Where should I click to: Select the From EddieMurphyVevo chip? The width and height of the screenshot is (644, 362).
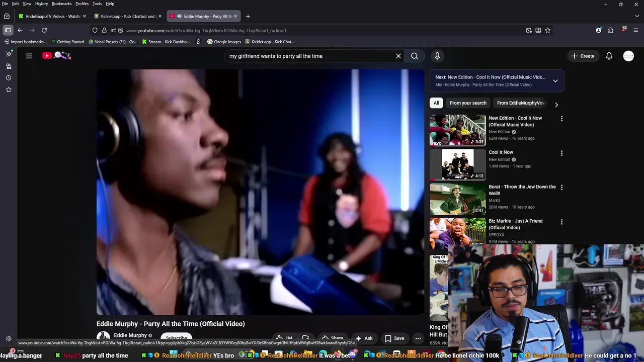(x=521, y=103)
